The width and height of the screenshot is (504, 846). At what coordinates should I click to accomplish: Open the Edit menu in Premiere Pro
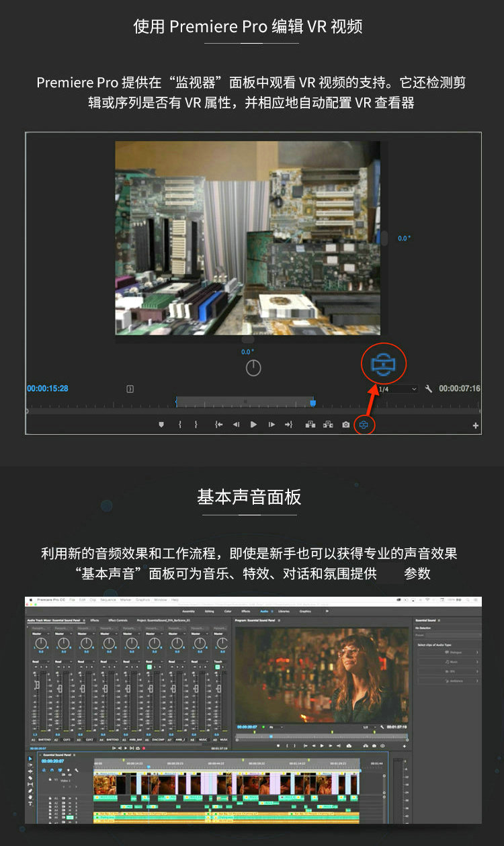82,599
